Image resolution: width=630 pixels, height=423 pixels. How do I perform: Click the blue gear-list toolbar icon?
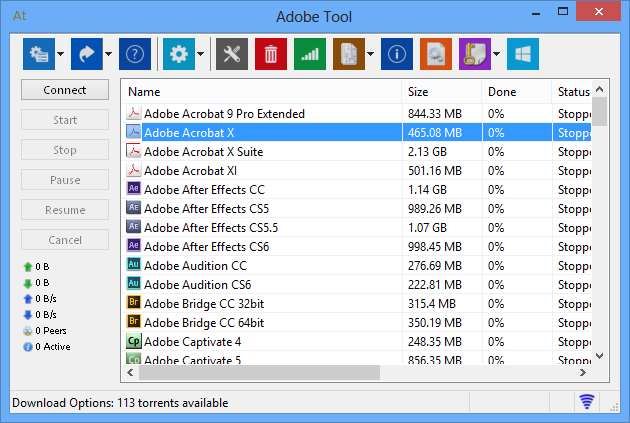pyautogui.click(x=39, y=54)
